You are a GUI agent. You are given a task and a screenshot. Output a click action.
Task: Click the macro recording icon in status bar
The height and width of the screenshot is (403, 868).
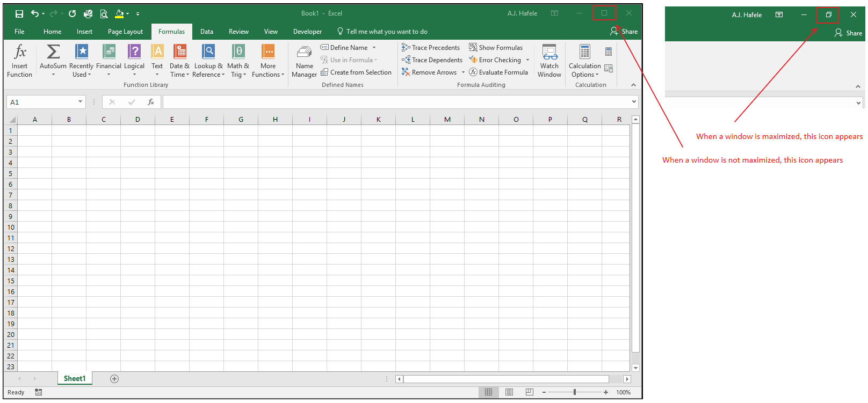tap(39, 392)
